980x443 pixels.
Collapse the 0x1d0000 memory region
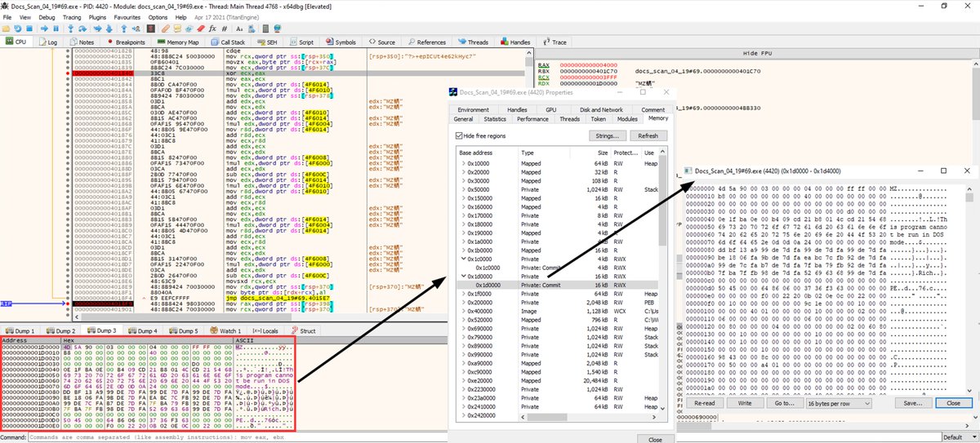pyautogui.click(x=463, y=276)
